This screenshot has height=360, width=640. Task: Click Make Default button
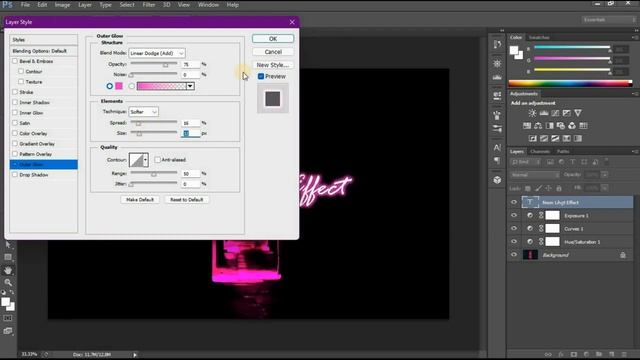coord(140,200)
